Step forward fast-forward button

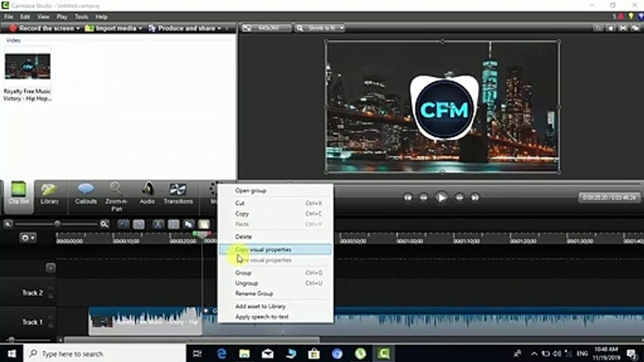point(459,198)
